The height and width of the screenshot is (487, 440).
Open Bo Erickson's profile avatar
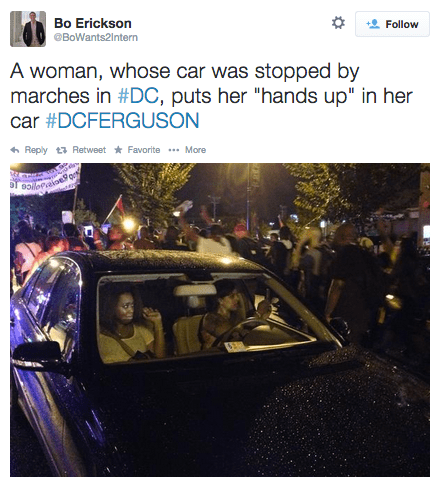pos(28,29)
